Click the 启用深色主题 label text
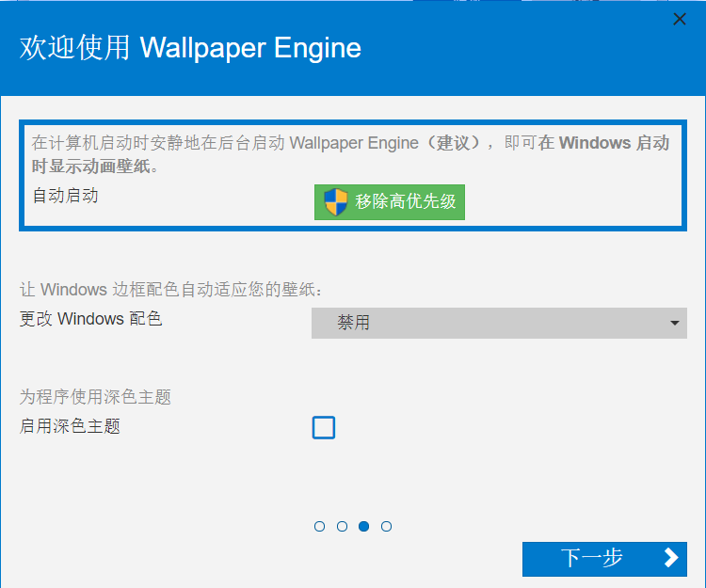The width and height of the screenshot is (706, 588). click(x=70, y=426)
